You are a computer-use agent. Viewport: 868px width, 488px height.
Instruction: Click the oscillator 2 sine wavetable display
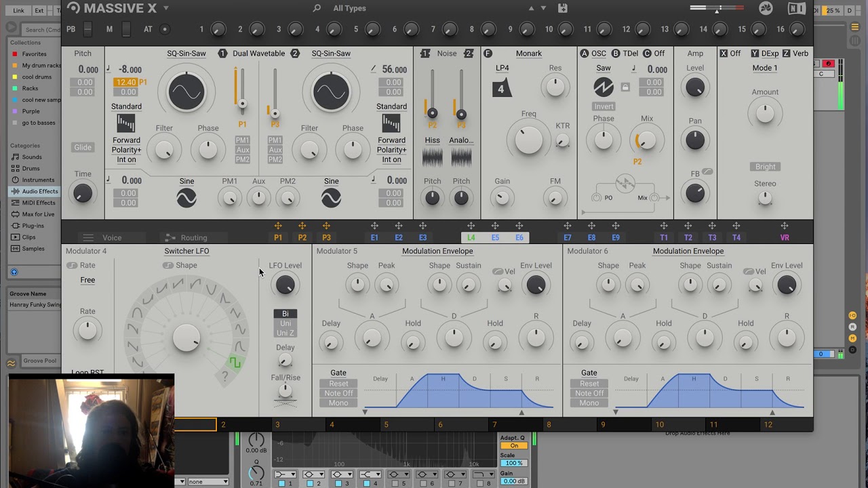click(x=331, y=91)
